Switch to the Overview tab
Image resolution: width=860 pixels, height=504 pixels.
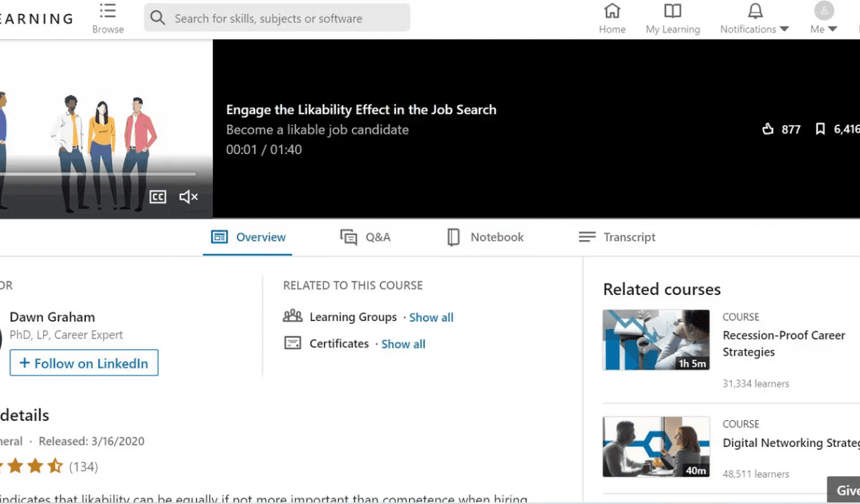click(248, 237)
